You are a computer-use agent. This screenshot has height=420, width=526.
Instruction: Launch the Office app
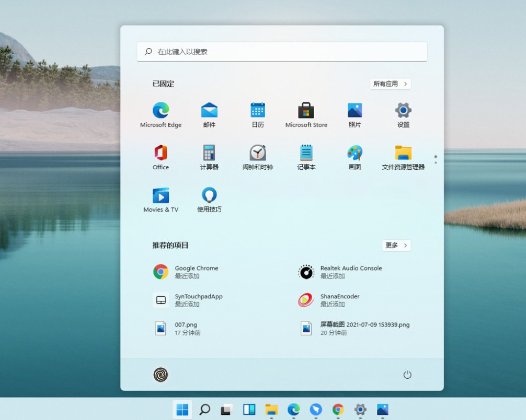coord(161,158)
